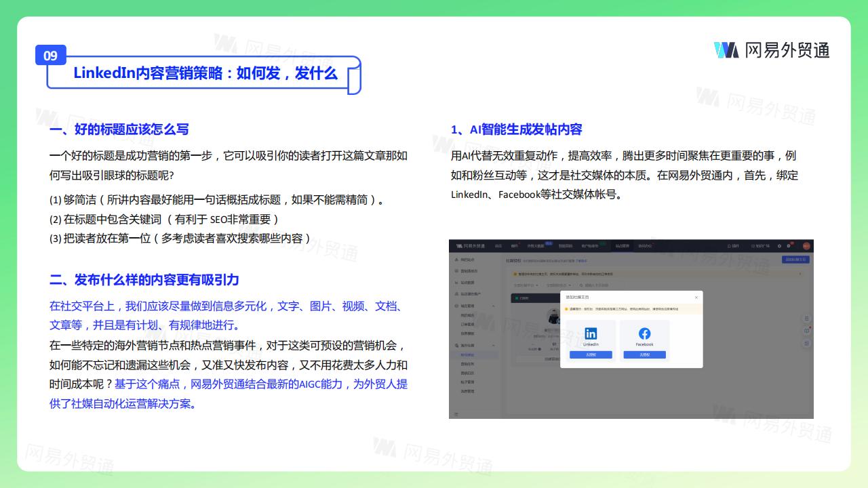
Task: Click the bottom floating icon on right edge
Action: pyautogui.click(x=806, y=343)
